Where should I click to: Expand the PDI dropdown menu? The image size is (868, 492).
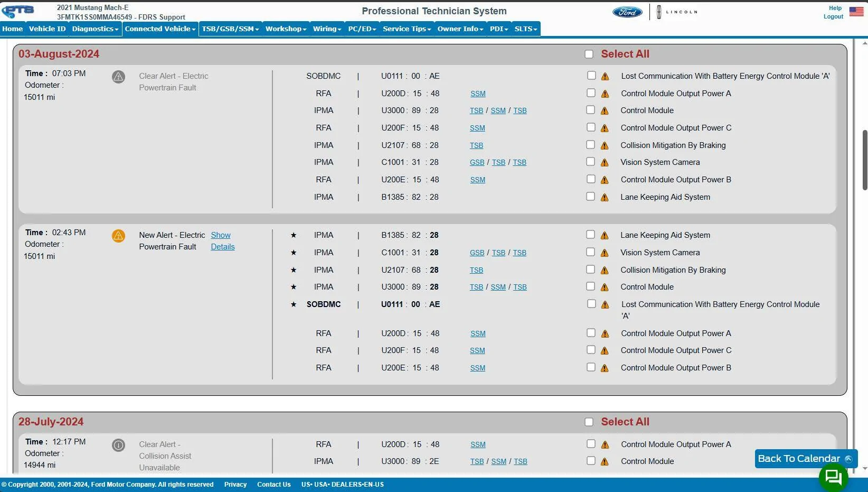pos(499,29)
